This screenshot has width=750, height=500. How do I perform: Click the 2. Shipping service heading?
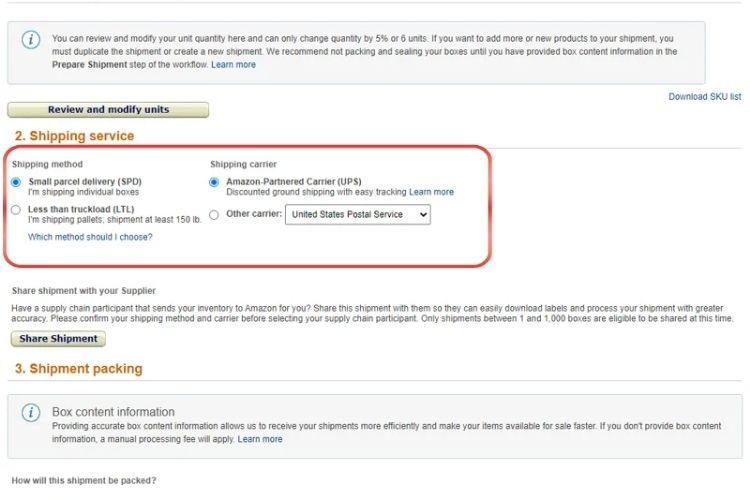(74, 136)
